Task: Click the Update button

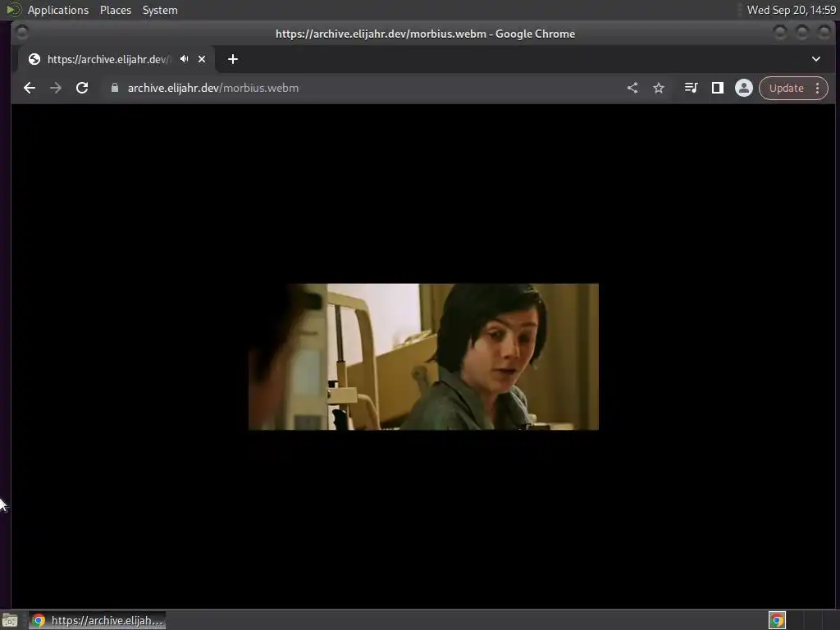Action: coord(786,88)
